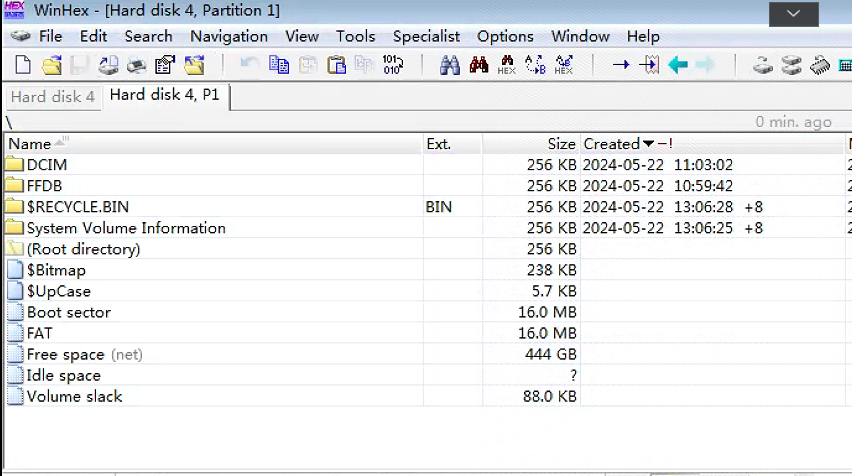
Task: Open the View menu
Action: [302, 36]
